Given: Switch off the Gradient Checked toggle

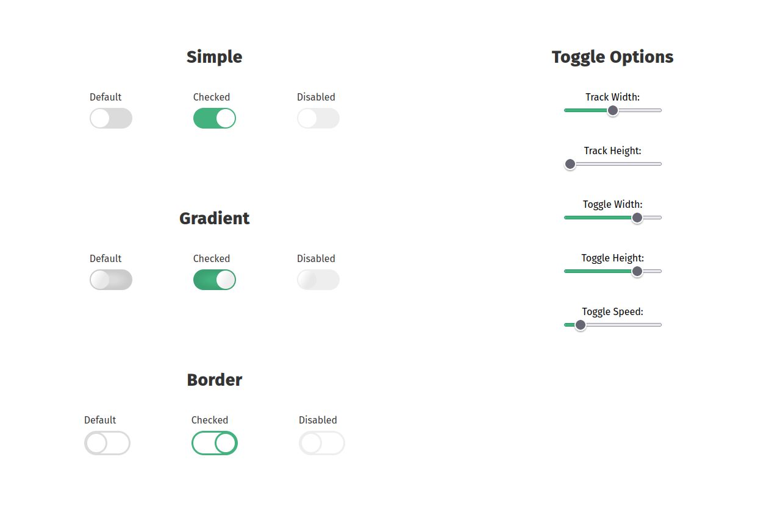Looking at the screenshot, I should 215,280.
